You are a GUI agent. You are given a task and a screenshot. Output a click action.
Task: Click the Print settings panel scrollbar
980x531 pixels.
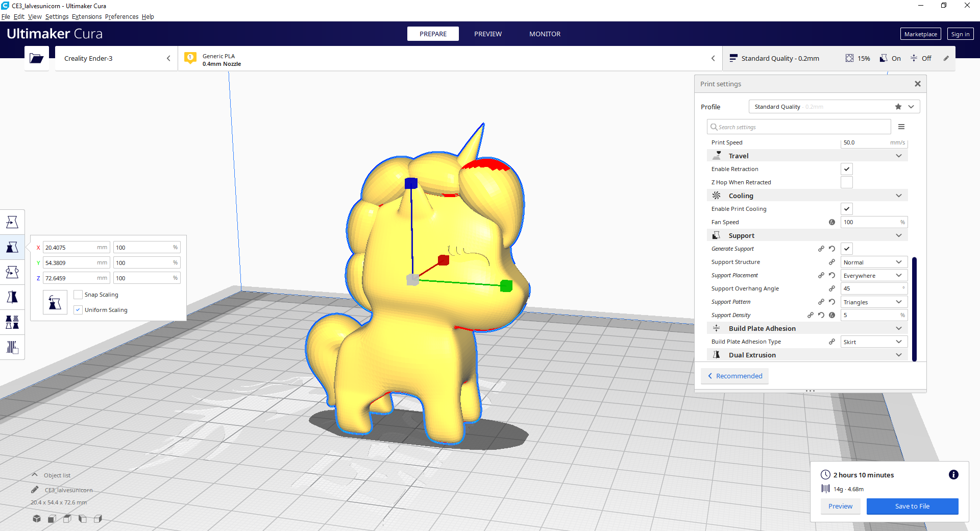[914, 309]
